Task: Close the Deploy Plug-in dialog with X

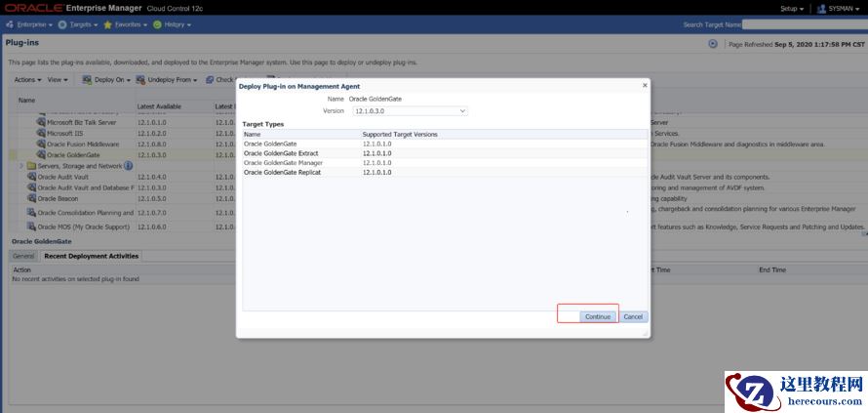Action: (x=645, y=86)
